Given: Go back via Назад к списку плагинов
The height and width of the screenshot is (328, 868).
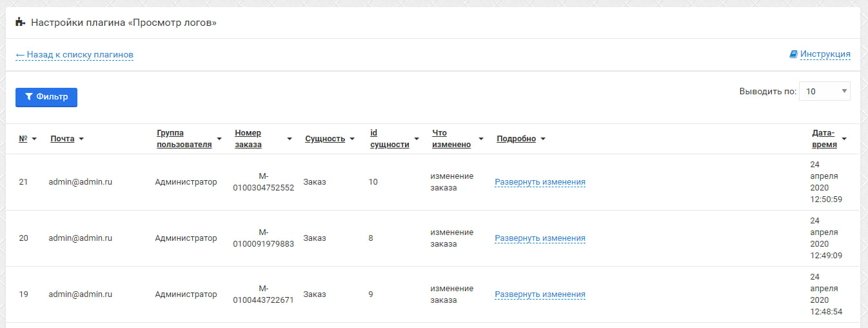Looking at the screenshot, I should click(74, 55).
